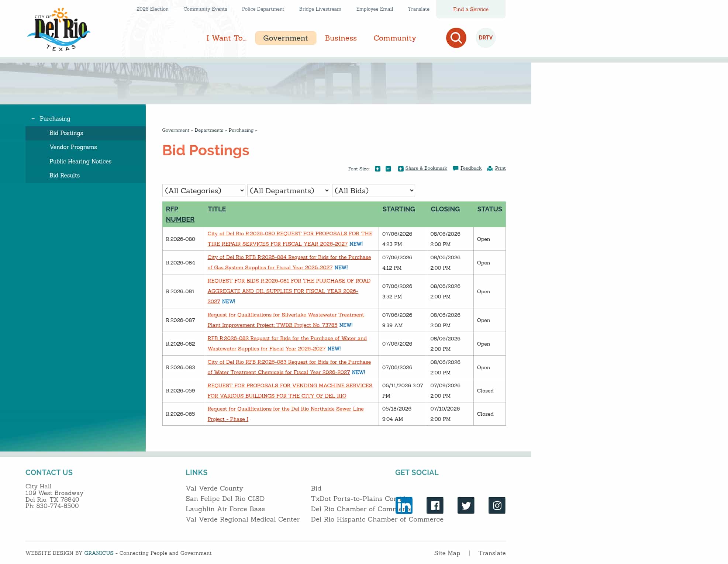Open the LinkedIn social icon
The width and height of the screenshot is (728, 564).
(x=404, y=505)
